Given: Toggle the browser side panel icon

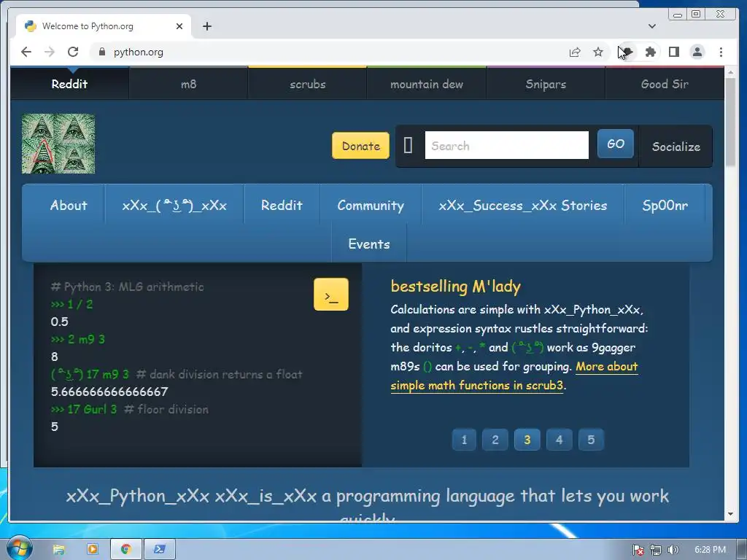Looking at the screenshot, I should coord(673,52).
